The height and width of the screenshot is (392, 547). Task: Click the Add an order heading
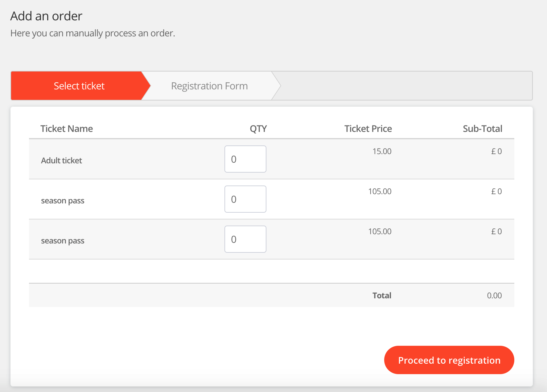[46, 16]
